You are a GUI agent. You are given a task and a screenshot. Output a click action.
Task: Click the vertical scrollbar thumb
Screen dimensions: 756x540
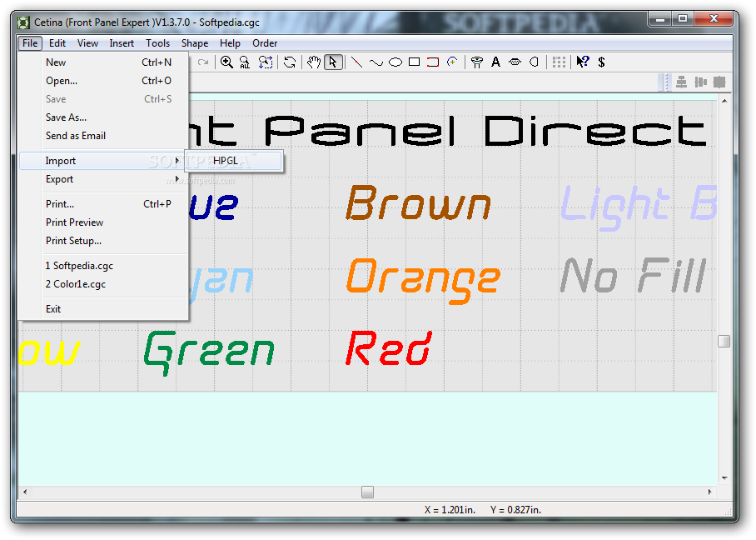724,341
